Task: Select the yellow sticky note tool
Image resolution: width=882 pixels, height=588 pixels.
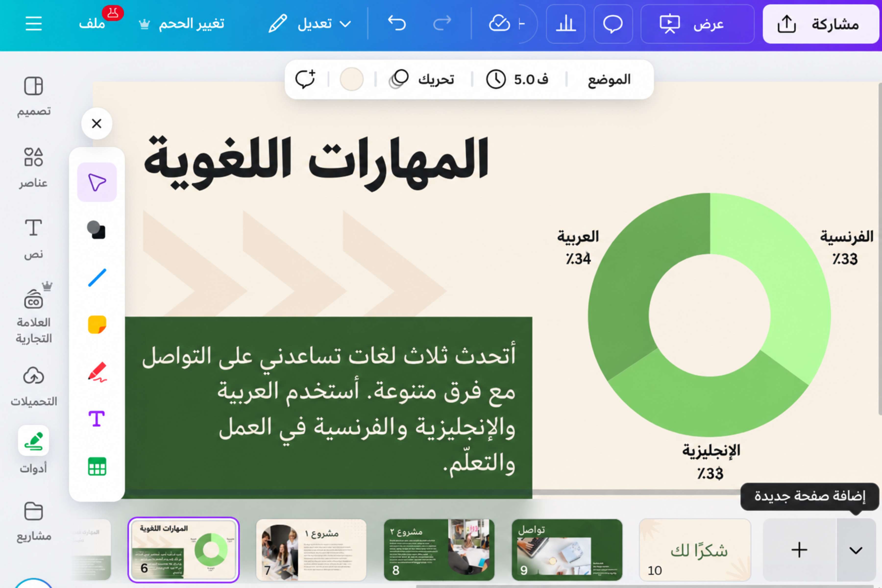Action: pos(97,324)
